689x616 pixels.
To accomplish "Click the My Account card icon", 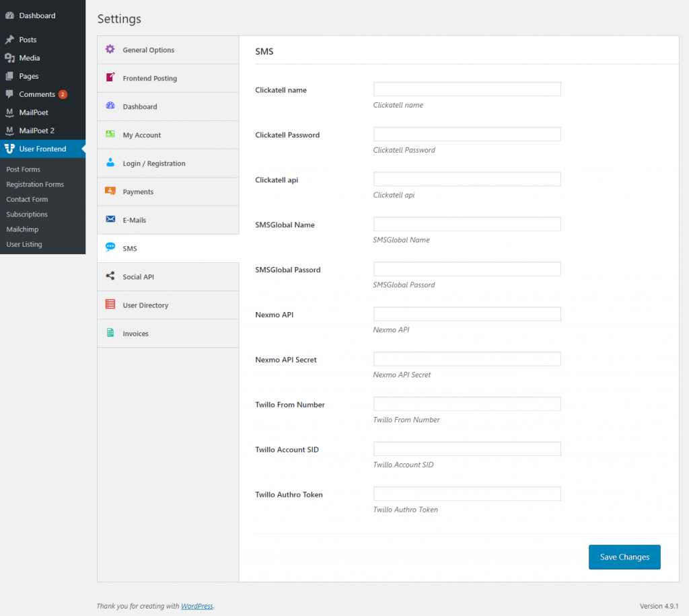I will point(110,134).
